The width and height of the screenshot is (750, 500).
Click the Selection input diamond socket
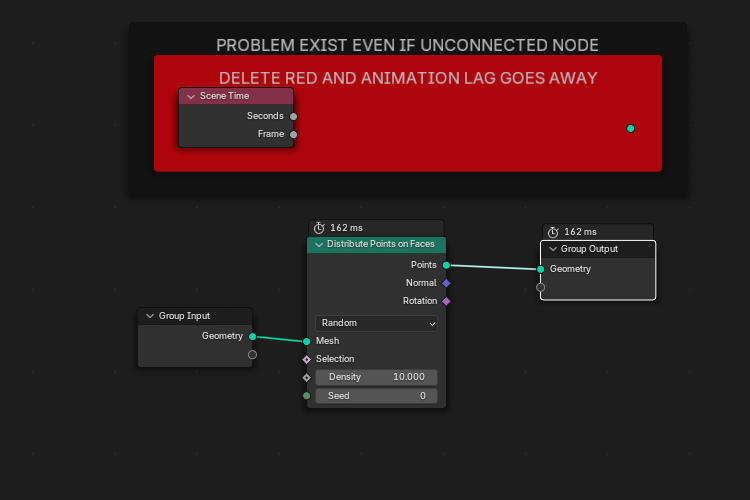(307, 359)
